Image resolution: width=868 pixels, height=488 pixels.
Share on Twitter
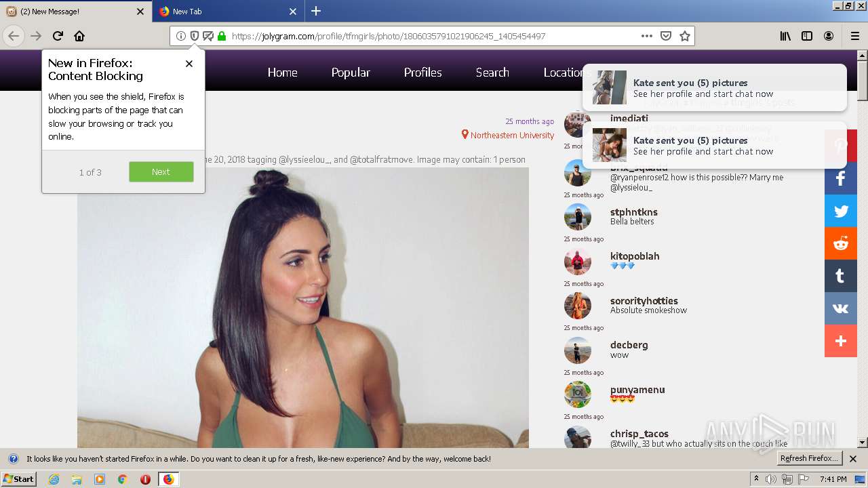[x=841, y=211]
